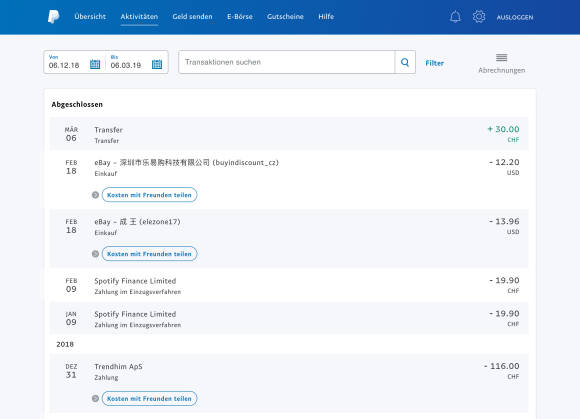The width and height of the screenshot is (580, 419).
Task: Click the PayPal logo icon
Action: pyautogui.click(x=54, y=17)
